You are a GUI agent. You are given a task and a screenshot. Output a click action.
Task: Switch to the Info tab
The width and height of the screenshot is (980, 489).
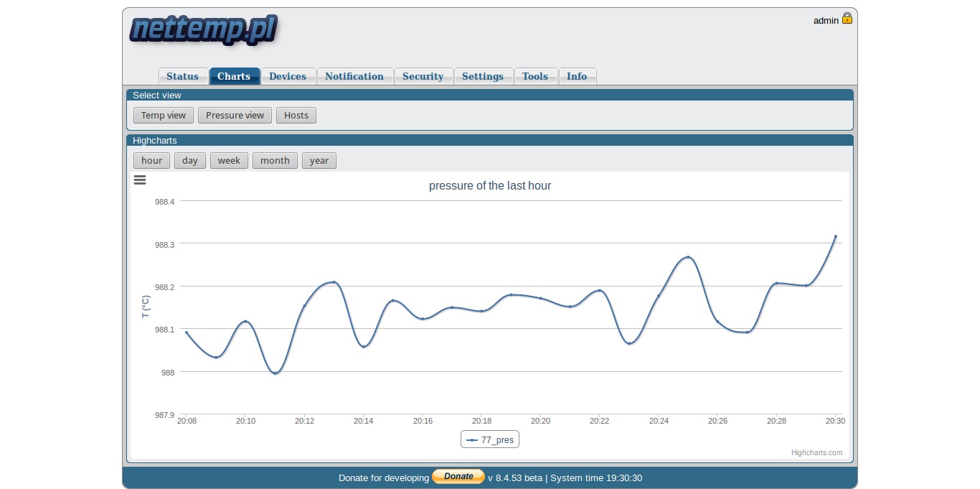pos(577,76)
